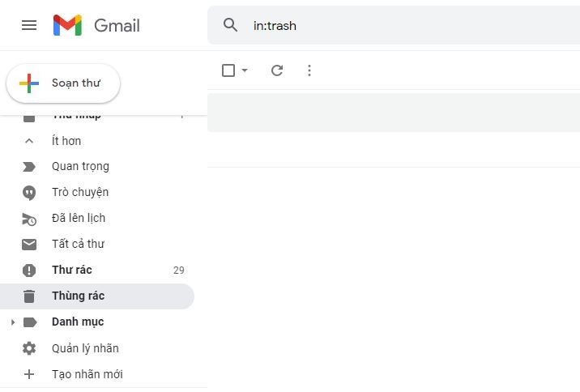This screenshot has height=392, width=580.
Task: Click the Thư rác spam icon
Action: (x=29, y=270)
